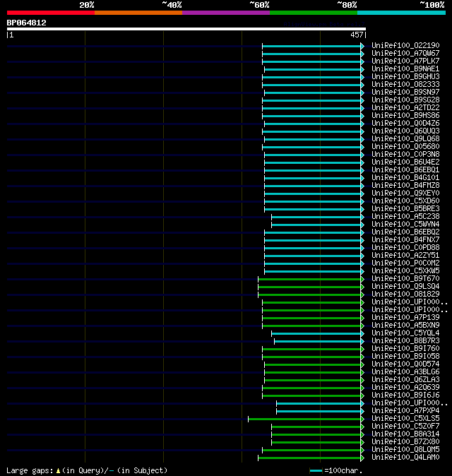Click the cyan ~100% legend segment

[x=402, y=13]
